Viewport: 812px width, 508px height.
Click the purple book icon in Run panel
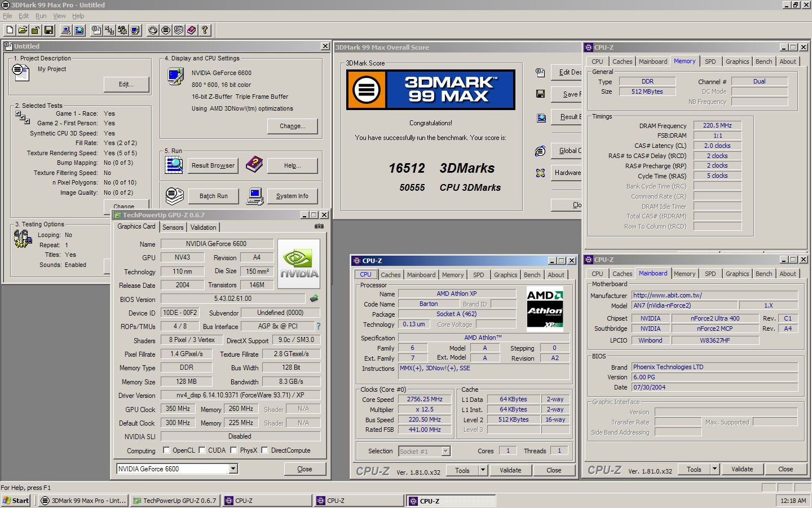(254, 165)
